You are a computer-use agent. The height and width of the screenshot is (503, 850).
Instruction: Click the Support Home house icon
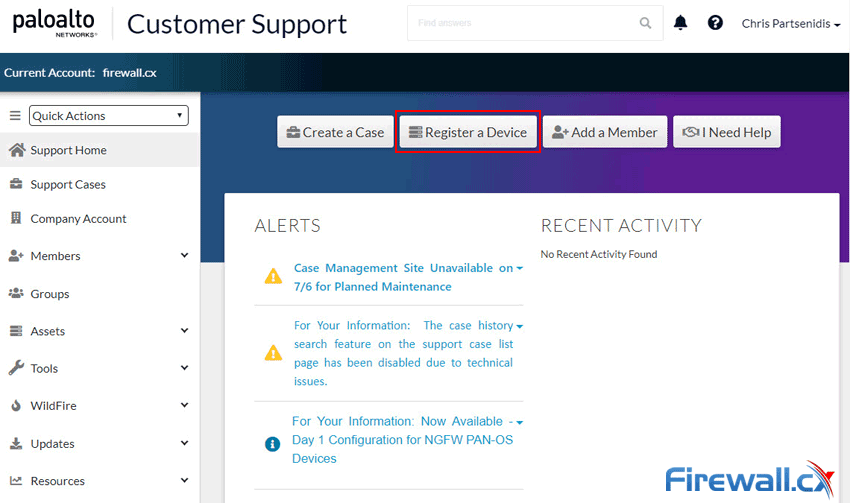point(17,150)
